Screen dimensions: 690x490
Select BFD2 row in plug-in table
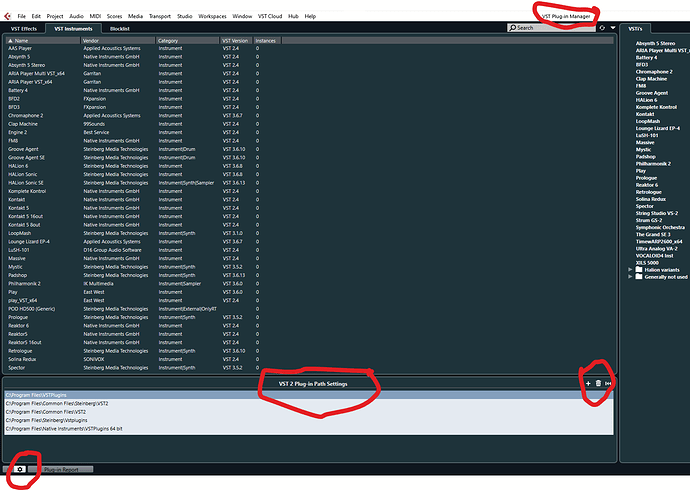14,99
